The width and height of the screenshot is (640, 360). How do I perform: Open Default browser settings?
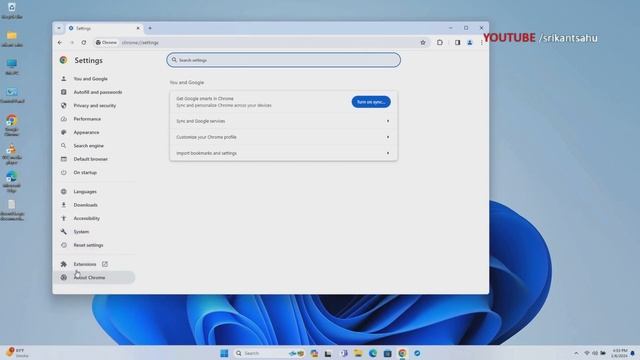[90, 159]
